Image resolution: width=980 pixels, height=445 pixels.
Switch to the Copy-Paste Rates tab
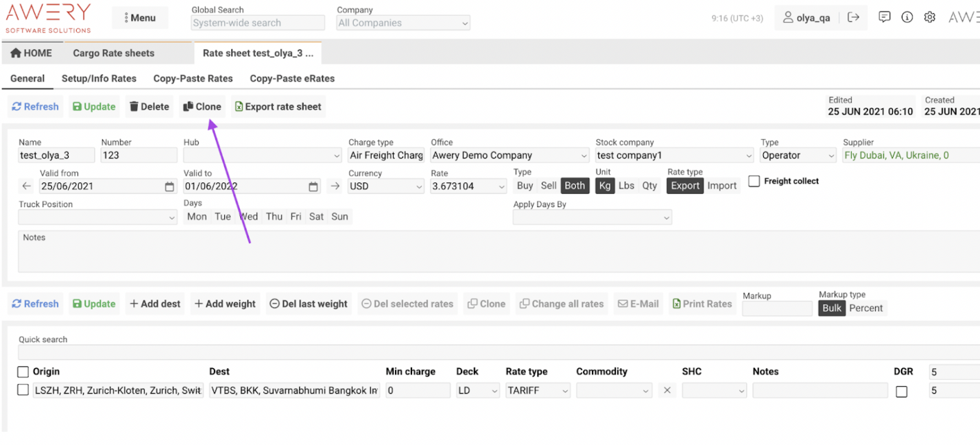point(193,78)
